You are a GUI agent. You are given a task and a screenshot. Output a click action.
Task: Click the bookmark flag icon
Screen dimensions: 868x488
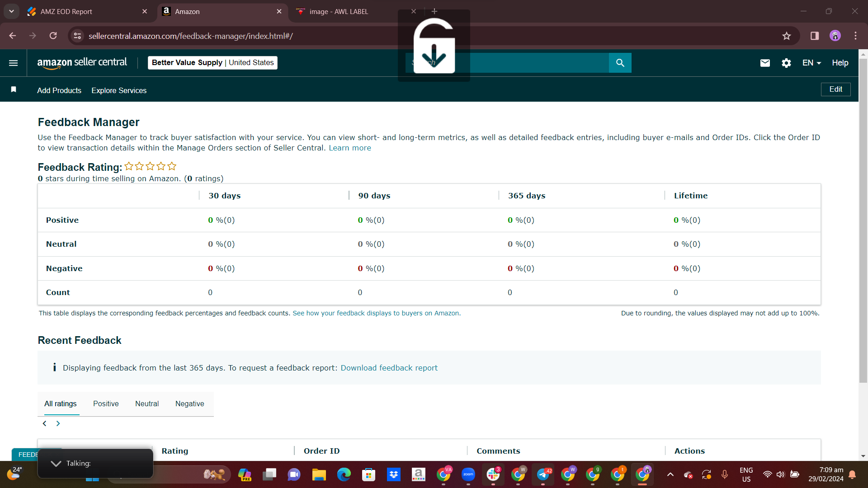coord(14,89)
